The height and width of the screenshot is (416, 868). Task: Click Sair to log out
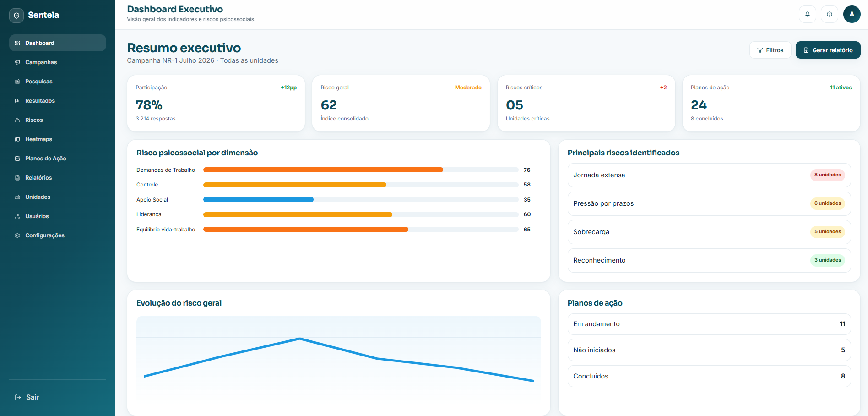pyautogui.click(x=58, y=397)
